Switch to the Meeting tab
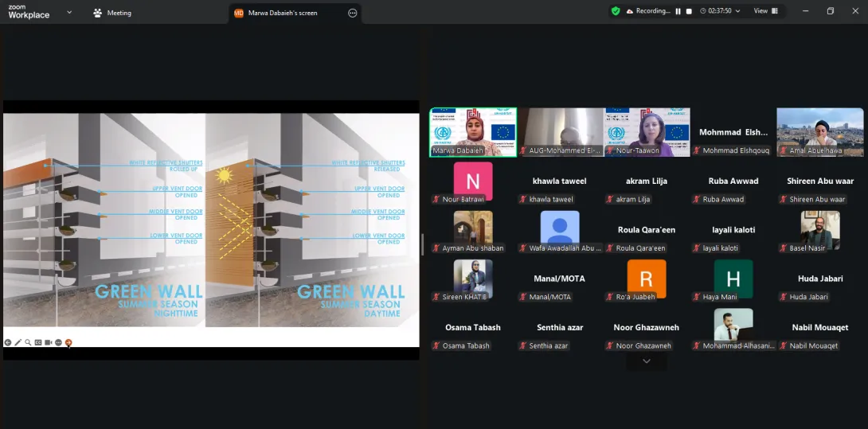868x429 pixels. click(112, 13)
